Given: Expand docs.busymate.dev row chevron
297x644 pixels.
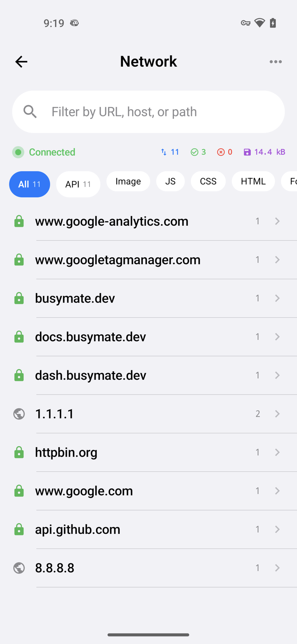Looking at the screenshot, I should click(277, 337).
